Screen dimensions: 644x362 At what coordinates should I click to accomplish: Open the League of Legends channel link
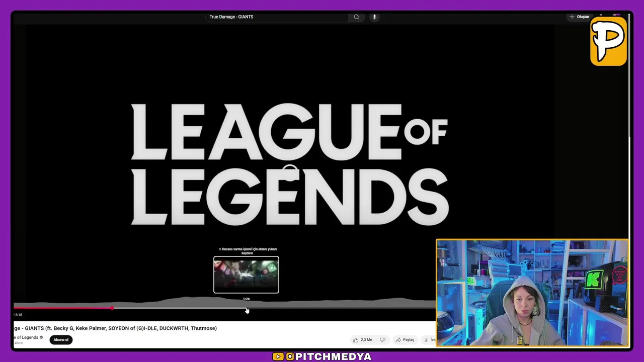26,337
